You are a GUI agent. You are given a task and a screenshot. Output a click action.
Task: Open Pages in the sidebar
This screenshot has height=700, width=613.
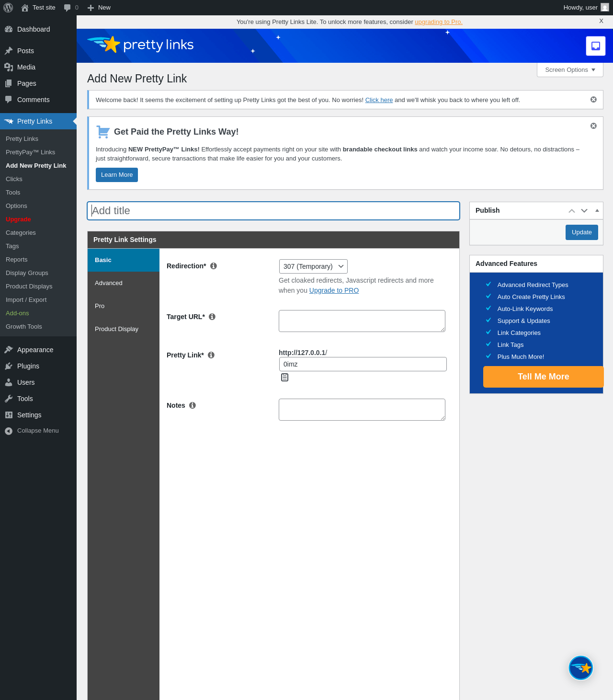click(38, 83)
